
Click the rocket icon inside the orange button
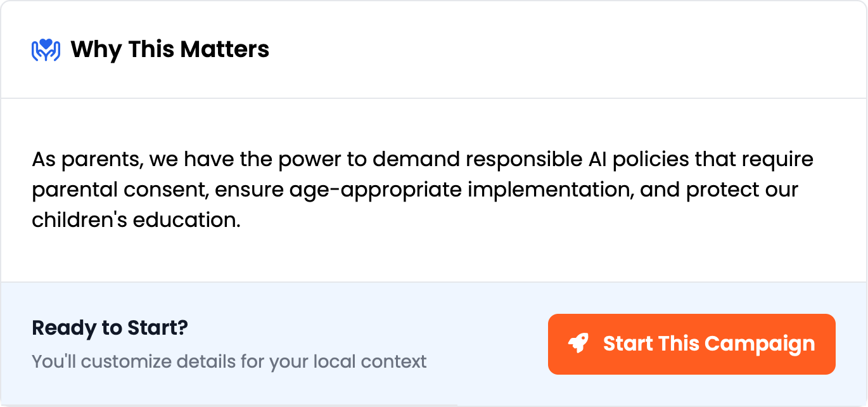[579, 344]
